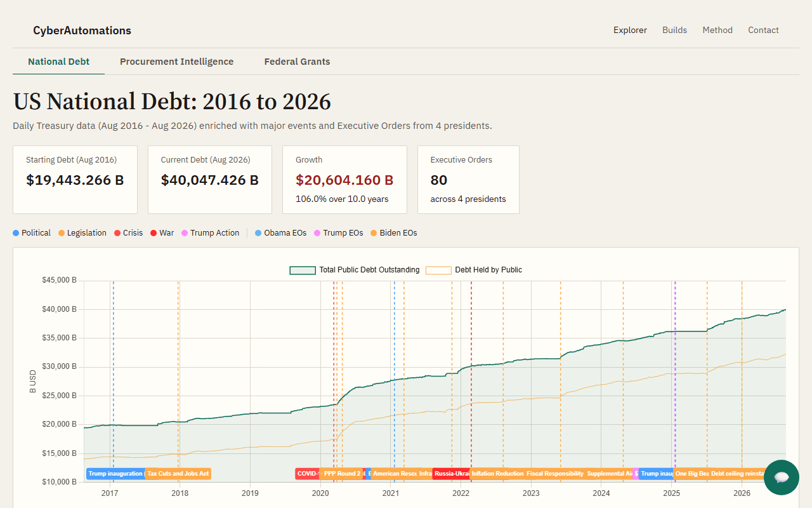
Task: Open the Explorer nav link
Action: tap(630, 30)
